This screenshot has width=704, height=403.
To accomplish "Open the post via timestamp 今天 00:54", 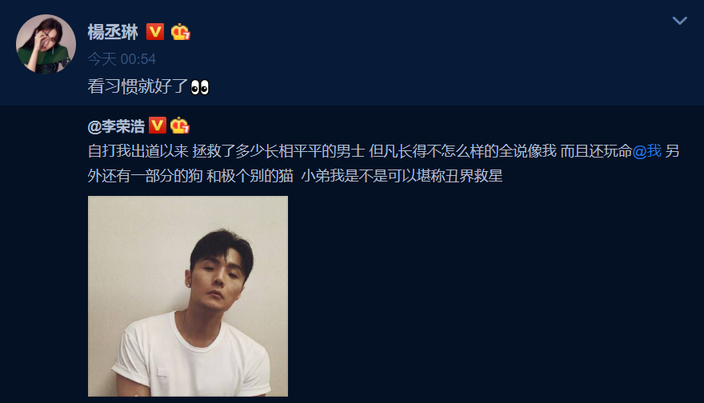I will [122, 59].
